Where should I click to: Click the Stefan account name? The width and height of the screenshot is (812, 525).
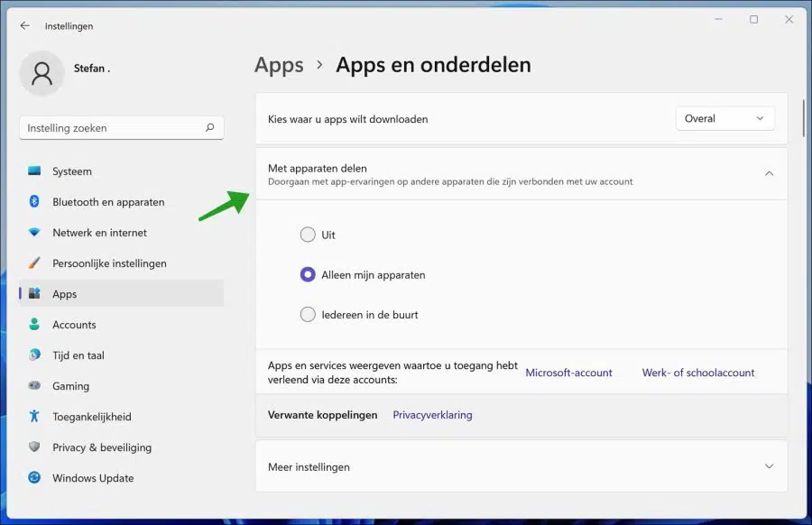[92, 68]
